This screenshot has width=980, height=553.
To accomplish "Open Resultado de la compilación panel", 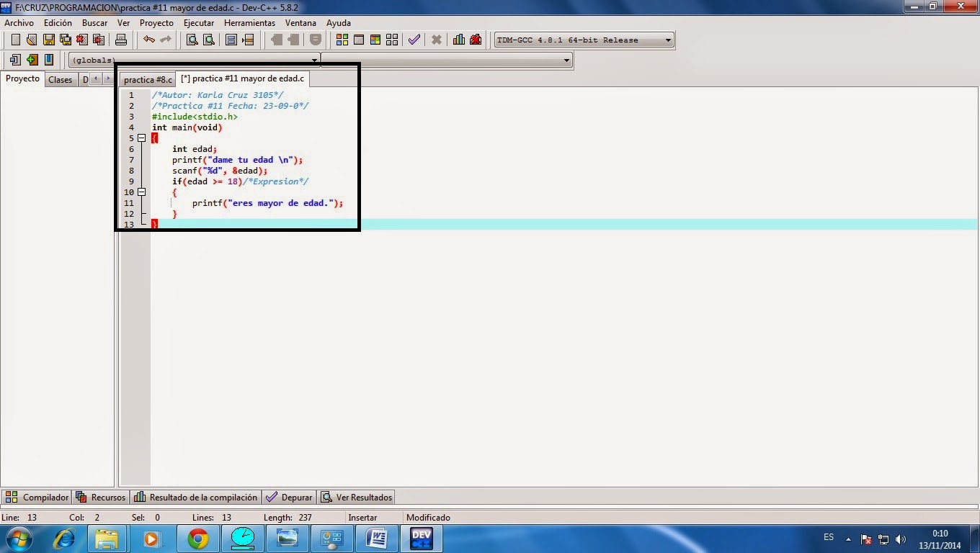I will tap(195, 497).
